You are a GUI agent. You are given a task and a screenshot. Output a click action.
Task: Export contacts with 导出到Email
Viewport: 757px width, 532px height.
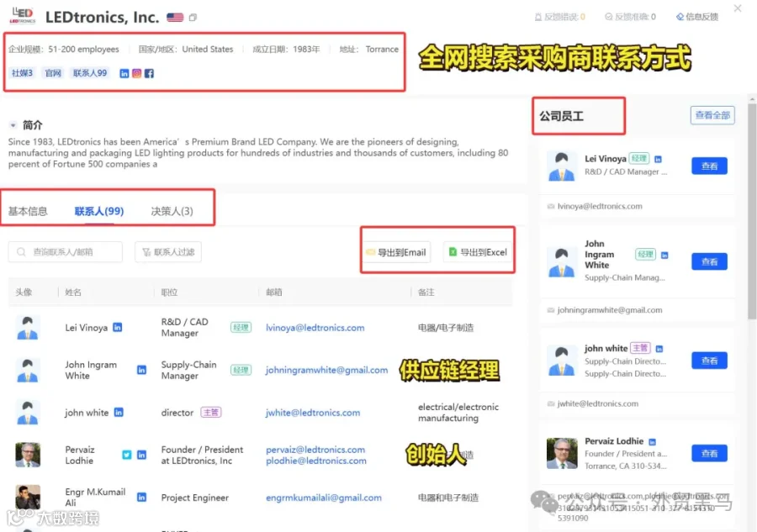pos(396,252)
